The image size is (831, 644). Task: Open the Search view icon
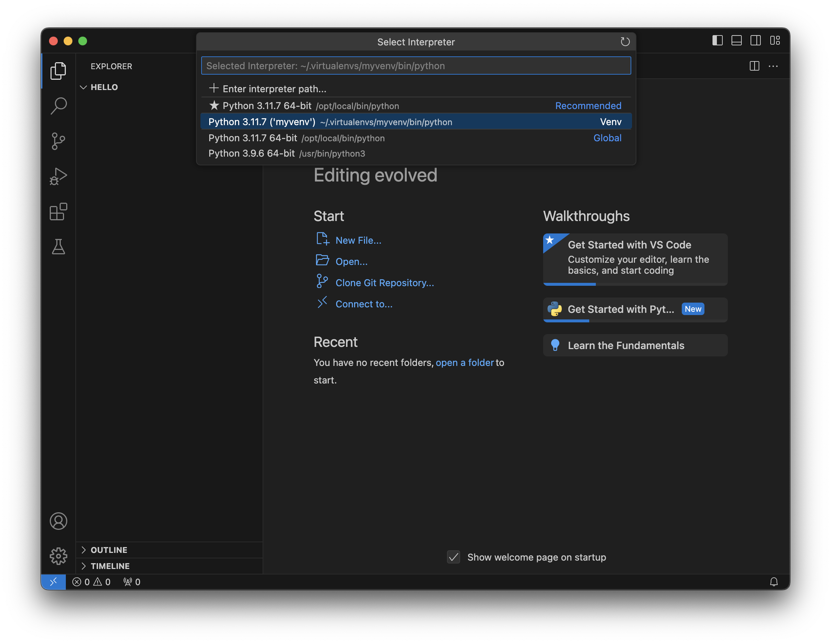[58, 106]
